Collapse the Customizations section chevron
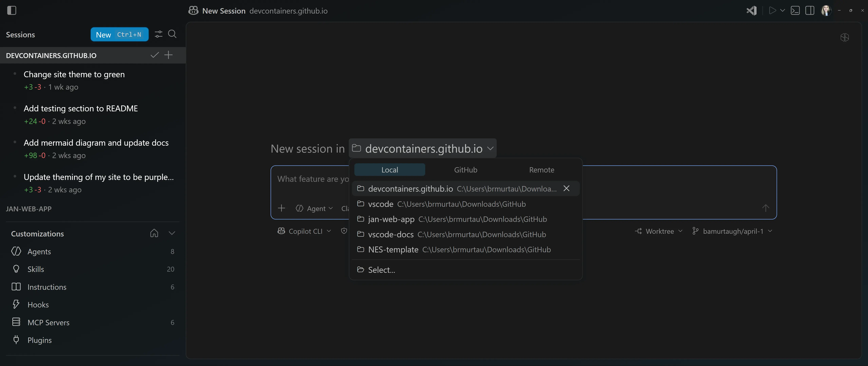The height and width of the screenshot is (366, 868). [172, 233]
